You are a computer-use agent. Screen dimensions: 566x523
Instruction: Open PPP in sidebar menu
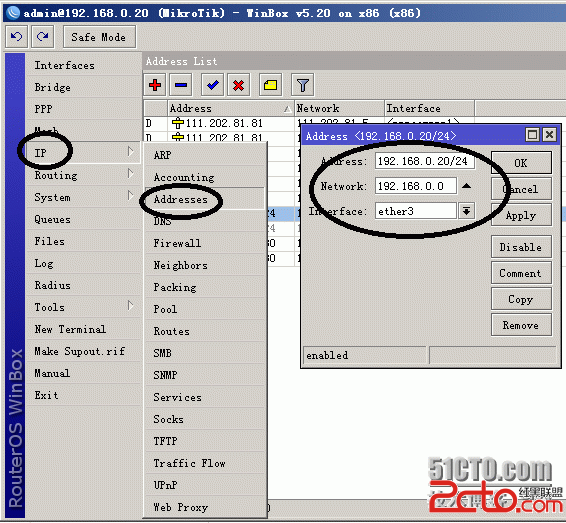83,109
